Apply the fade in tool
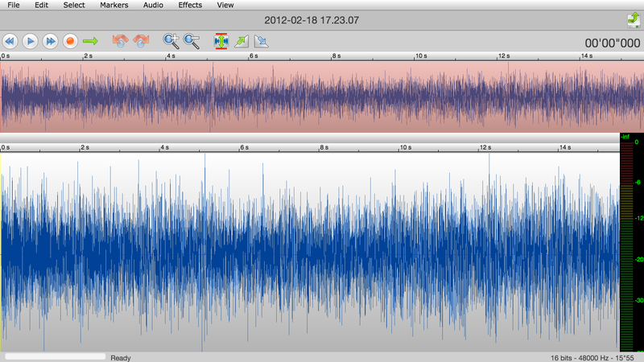Viewport: 644px width, 362px height. (242, 41)
